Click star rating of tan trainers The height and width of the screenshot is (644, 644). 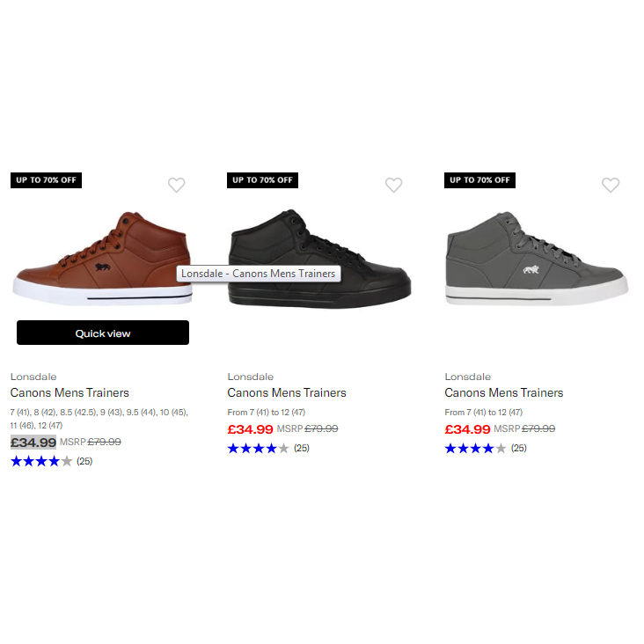(x=41, y=461)
